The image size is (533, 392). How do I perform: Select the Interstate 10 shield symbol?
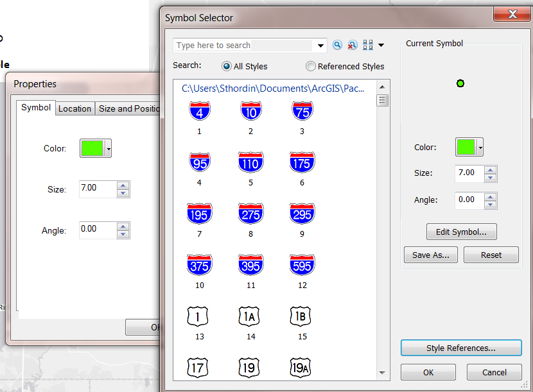click(251, 111)
